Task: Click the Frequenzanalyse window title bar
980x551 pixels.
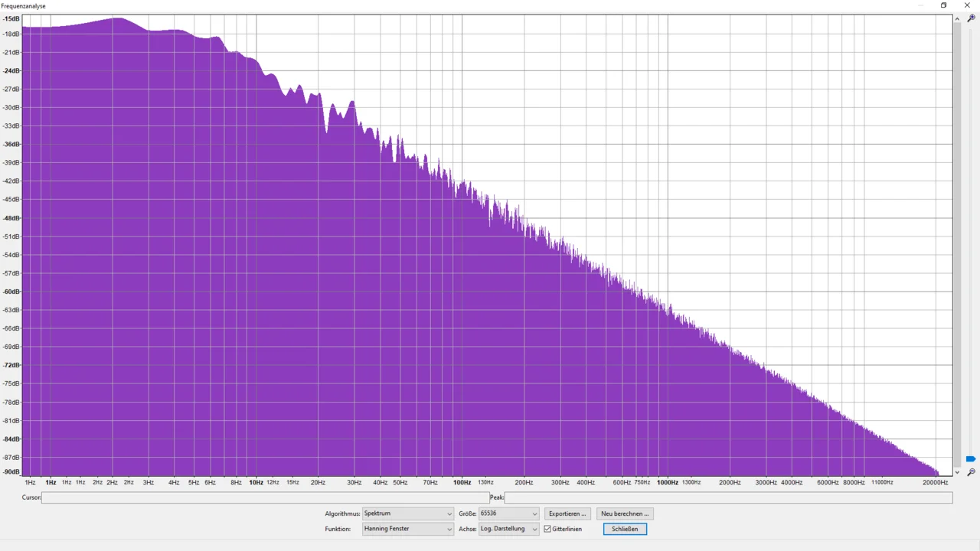Action: tap(459, 5)
